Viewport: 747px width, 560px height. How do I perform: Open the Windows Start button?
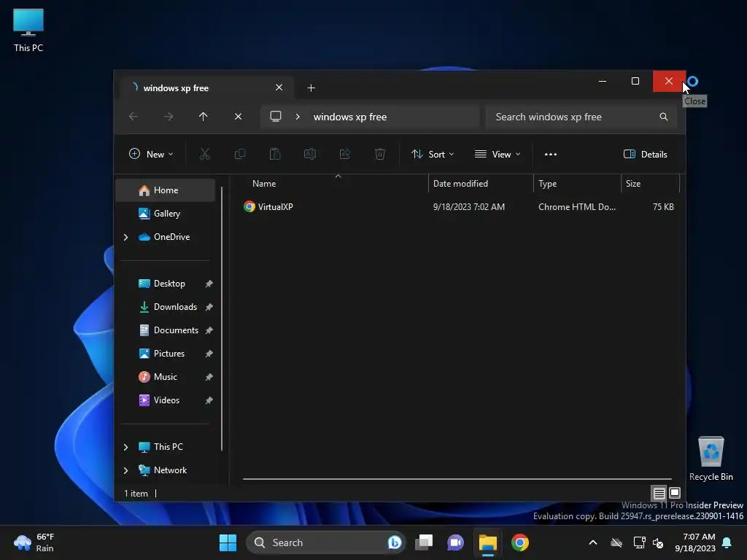coord(228,542)
